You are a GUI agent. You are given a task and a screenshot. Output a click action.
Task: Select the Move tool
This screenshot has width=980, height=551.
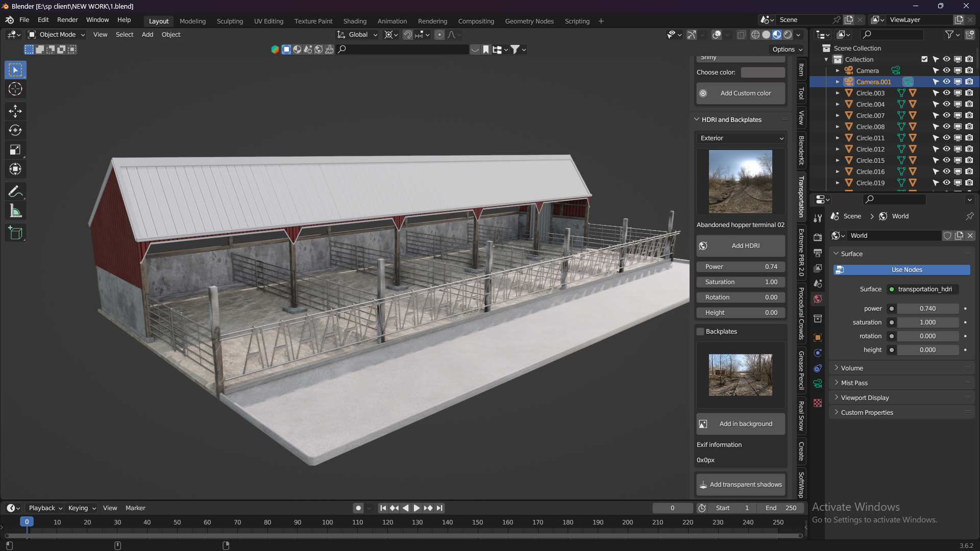point(15,111)
